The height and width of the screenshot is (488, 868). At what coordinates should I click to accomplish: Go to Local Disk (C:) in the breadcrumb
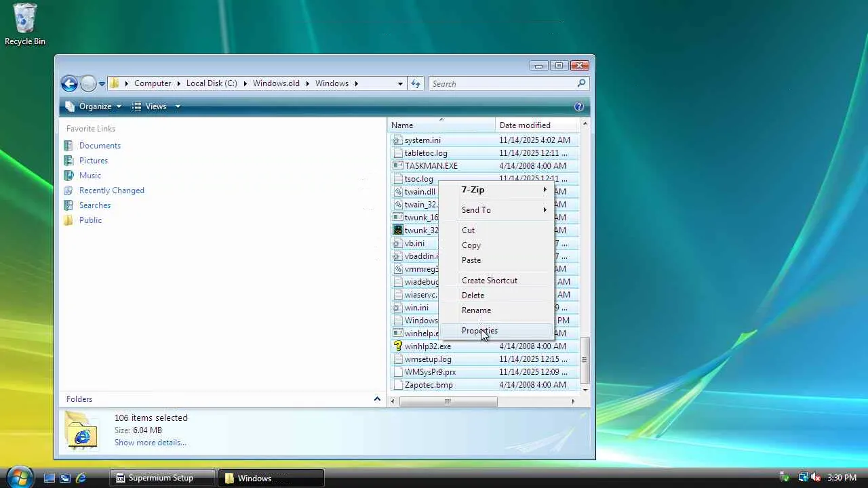coord(212,83)
